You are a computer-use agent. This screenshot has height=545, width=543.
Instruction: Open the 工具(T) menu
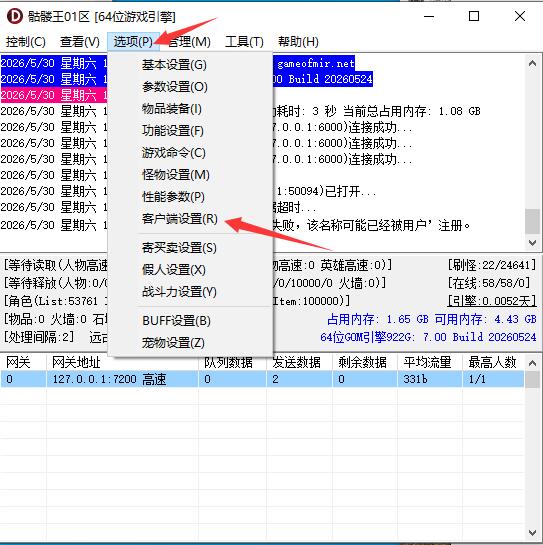[244, 42]
